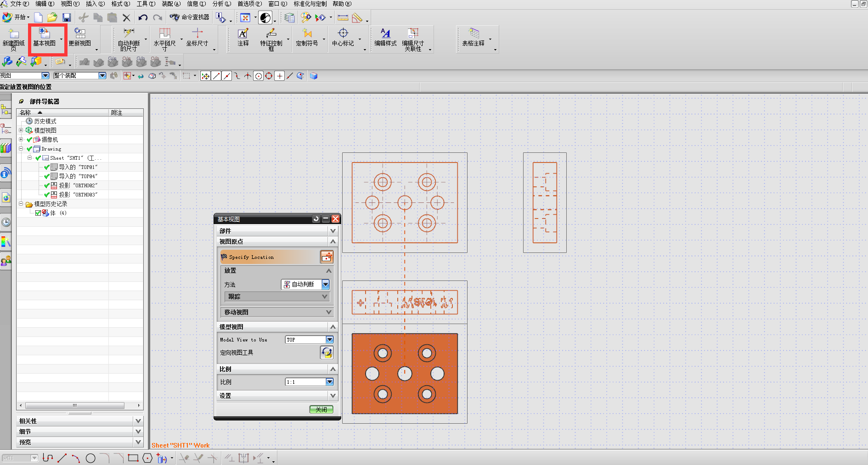Open the Roles sidebar icon
The height and width of the screenshot is (465, 868).
pos(6,261)
